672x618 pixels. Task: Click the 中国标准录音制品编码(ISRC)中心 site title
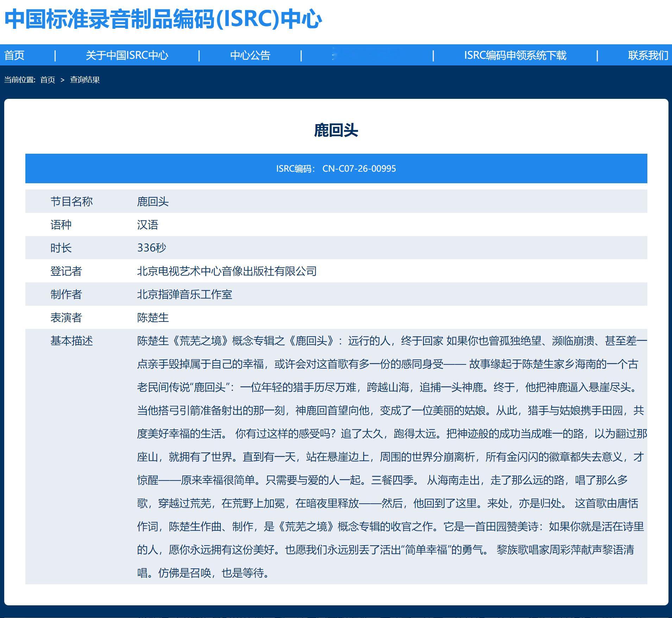pyautogui.click(x=163, y=19)
